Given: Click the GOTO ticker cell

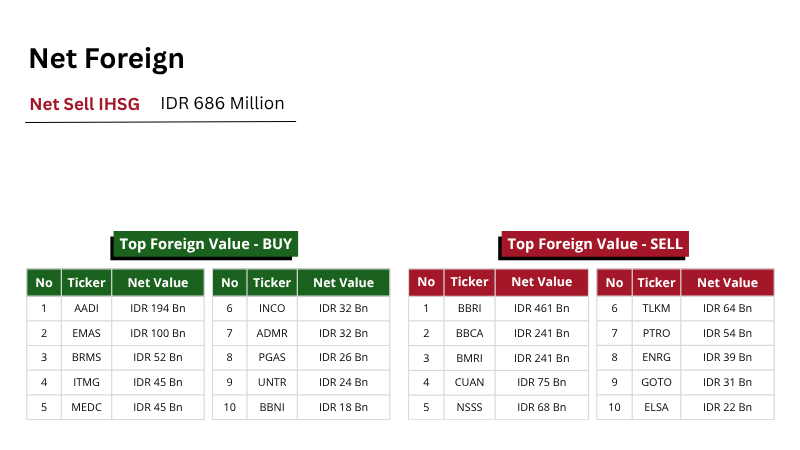Looking at the screenshot, I should click(657, 382).
